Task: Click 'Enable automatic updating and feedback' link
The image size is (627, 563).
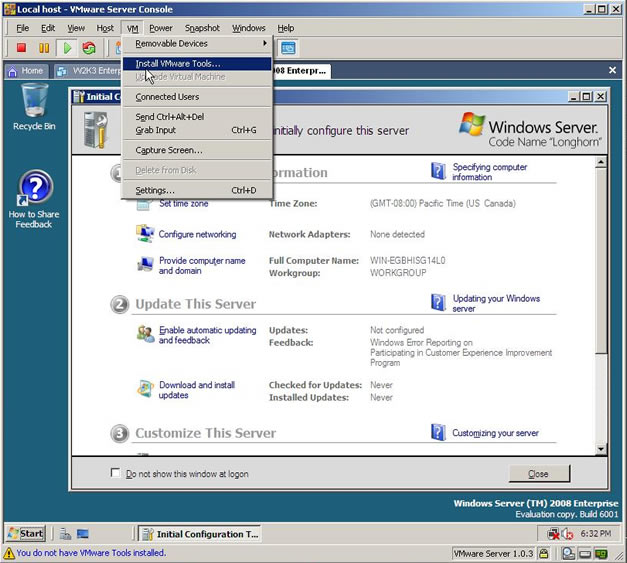Action: (207, 335)
